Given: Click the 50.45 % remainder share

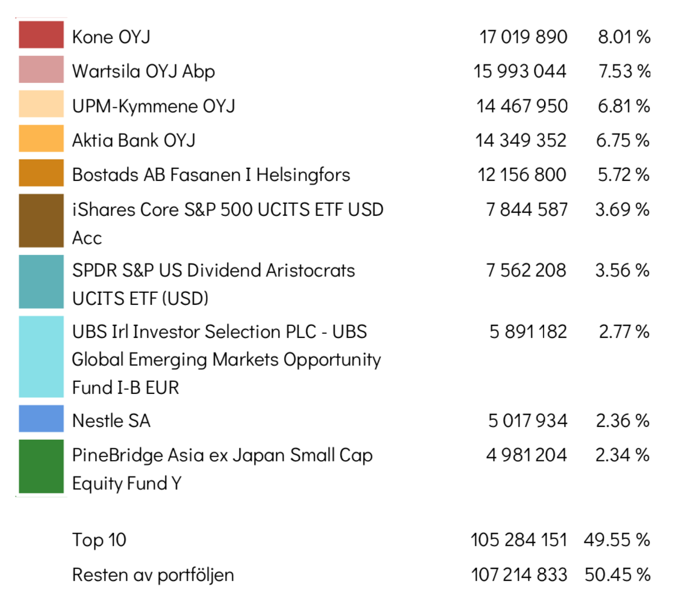Looking at the screenshot, I should click(618, 574).
